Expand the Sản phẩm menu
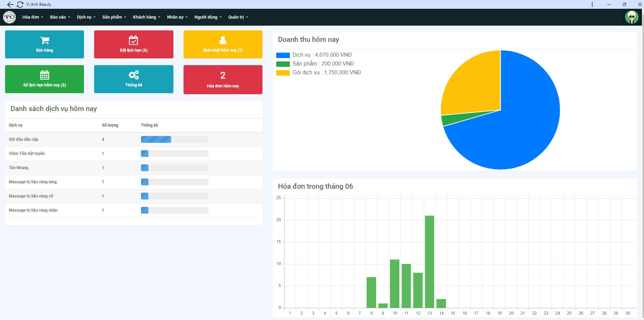Viewport: 644px width, 320px height. pos(114,17)
